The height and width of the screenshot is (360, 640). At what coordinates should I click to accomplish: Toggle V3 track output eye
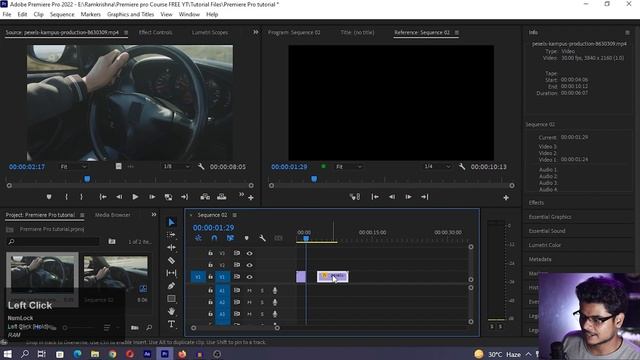249,253
